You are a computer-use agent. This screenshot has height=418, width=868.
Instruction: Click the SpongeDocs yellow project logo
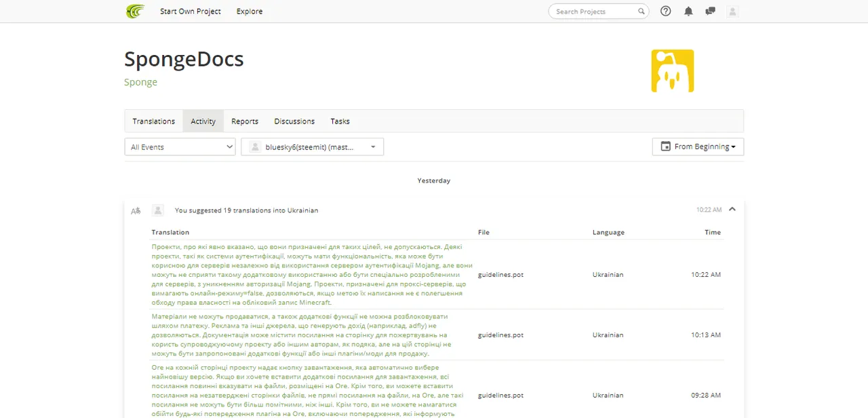672,71
